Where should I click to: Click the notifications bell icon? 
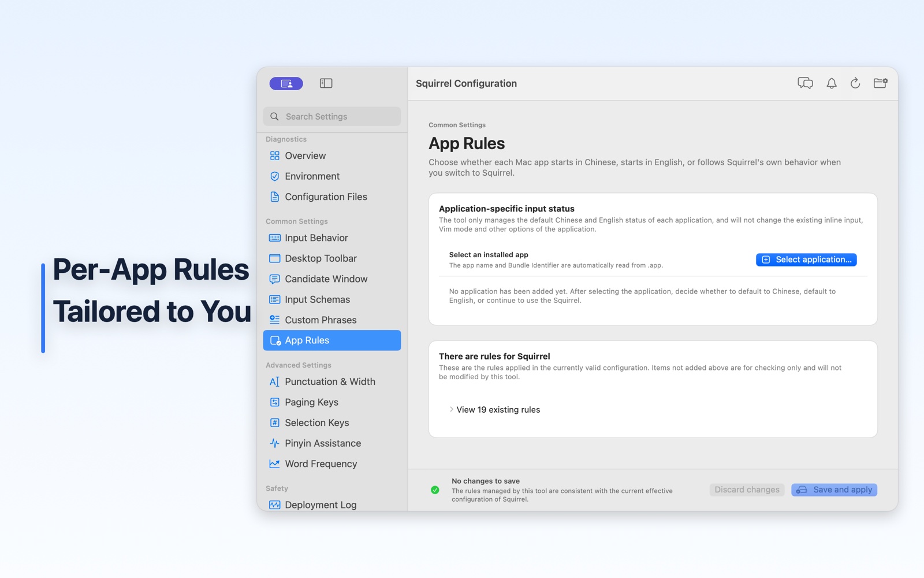tap(831, 84)
